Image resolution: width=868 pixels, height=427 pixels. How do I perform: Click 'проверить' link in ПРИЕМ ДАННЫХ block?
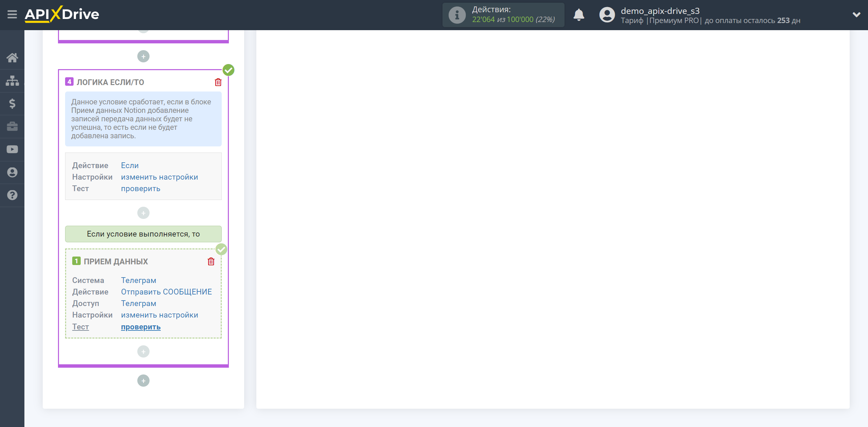pyautogui.click(x=141, y=326)
